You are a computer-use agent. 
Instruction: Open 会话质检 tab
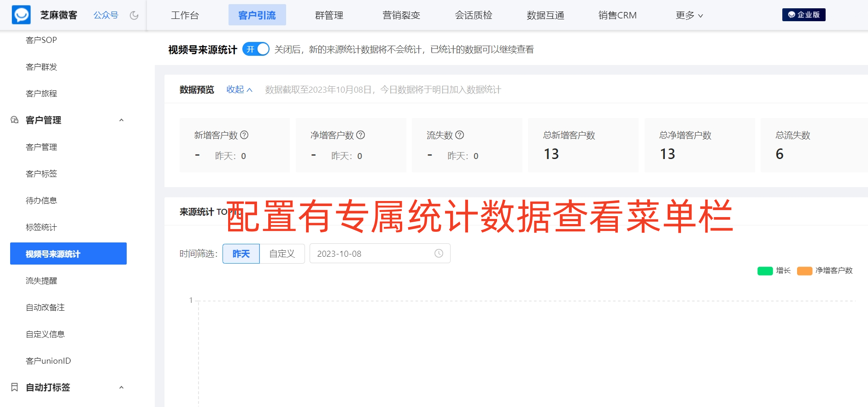tap(474, 15)
